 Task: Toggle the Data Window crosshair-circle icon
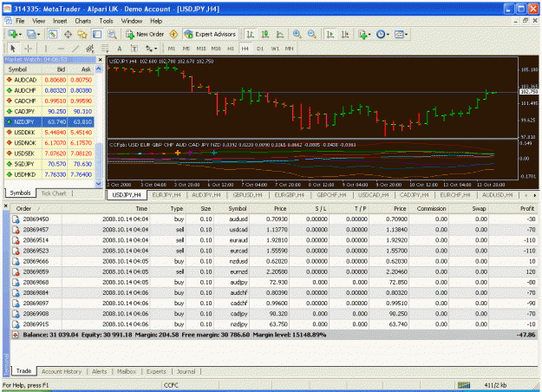(68, 34)
